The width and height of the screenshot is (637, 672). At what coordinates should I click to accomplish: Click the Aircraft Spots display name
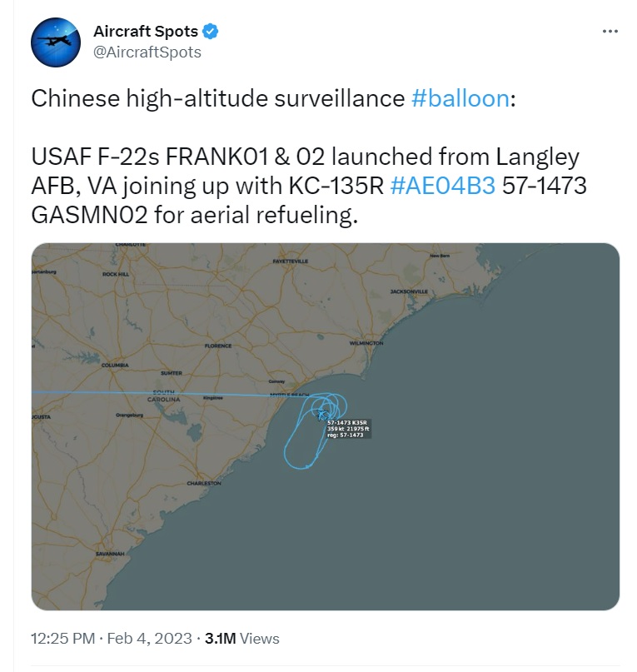click(146, 32)
